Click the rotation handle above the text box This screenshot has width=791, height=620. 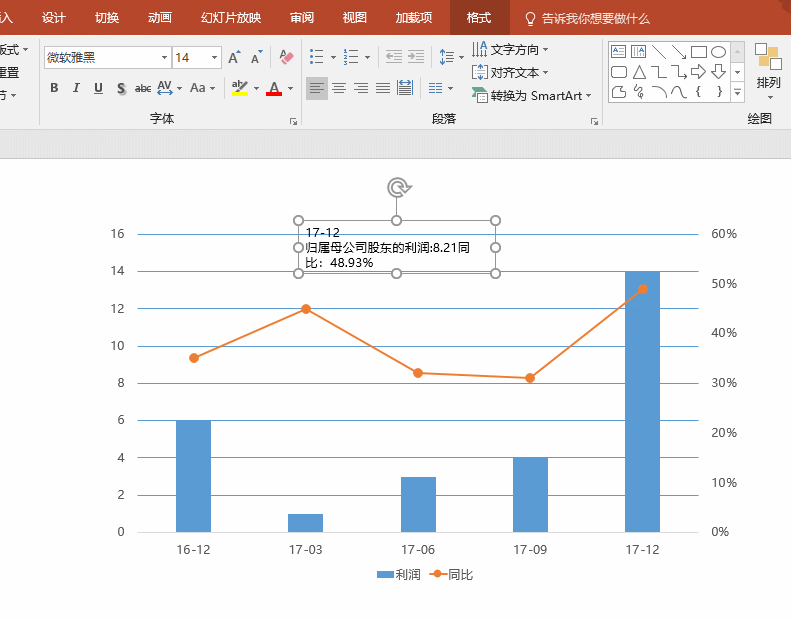coord(398,187)
